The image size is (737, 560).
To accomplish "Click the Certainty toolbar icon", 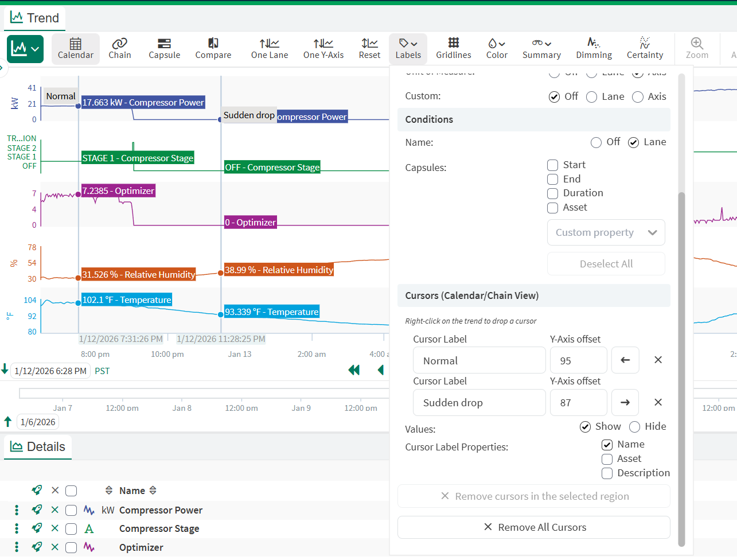I will pyautogui.click(x=645, y=48).
